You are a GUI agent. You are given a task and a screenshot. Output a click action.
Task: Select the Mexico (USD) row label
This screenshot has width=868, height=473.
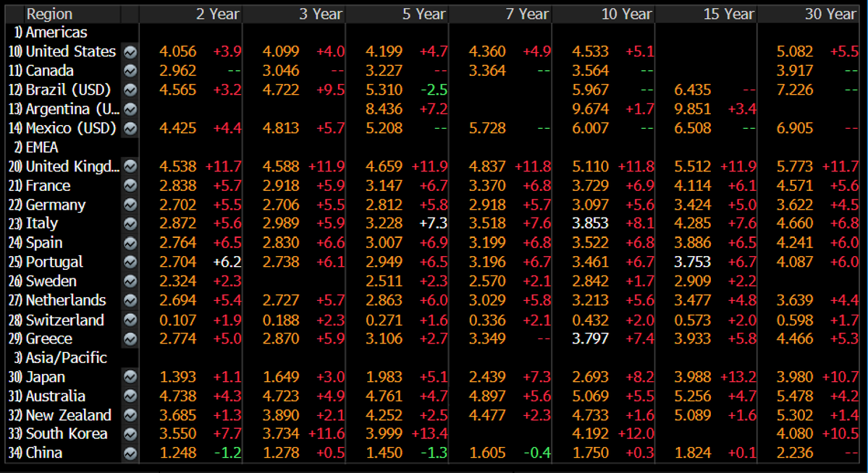coord(72,128)
